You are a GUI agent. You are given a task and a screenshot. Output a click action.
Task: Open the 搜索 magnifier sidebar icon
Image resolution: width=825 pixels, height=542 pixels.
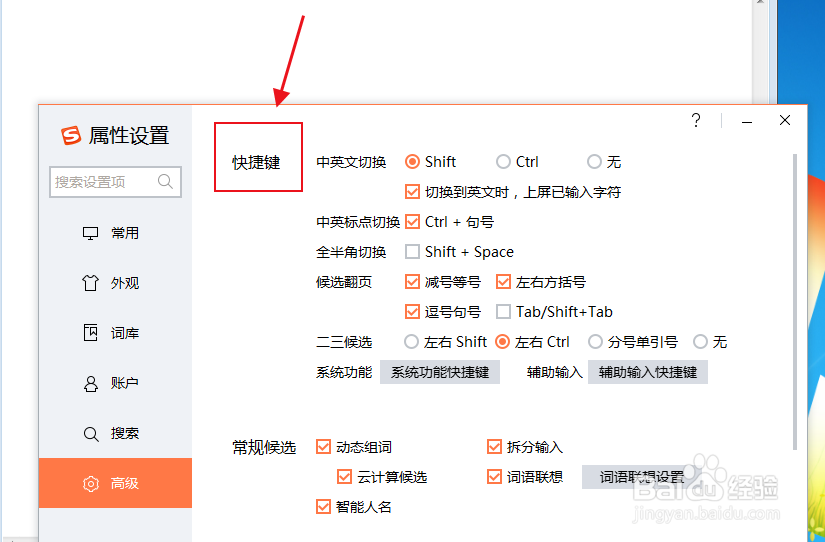pyautogui.click(x=90, y=434)
